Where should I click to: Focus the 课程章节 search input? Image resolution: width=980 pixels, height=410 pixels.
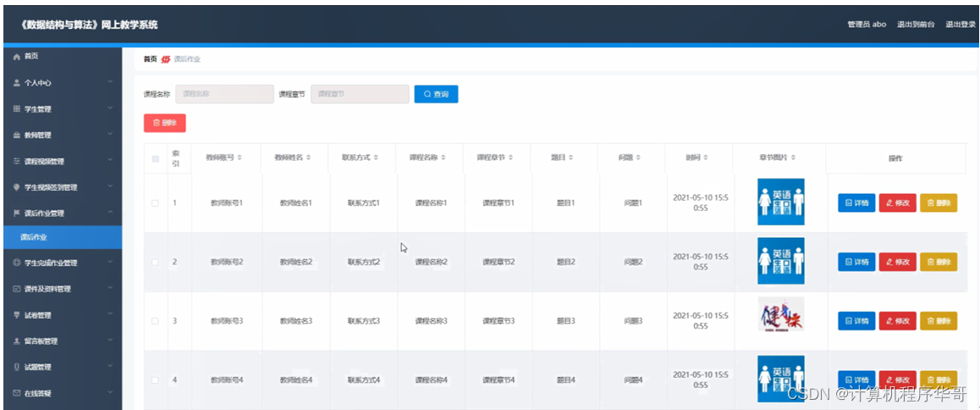coord(360,94)
